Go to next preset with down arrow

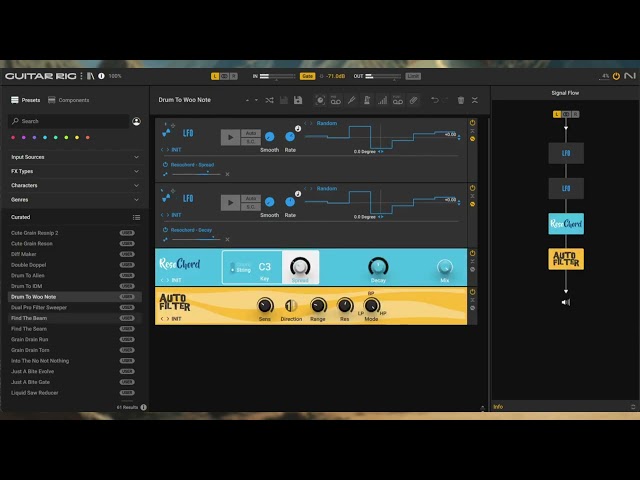click(x=256, y=100)
